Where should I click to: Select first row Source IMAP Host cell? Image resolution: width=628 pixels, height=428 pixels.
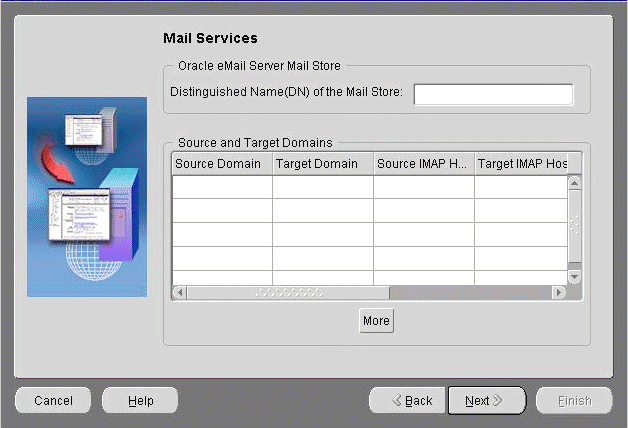[424, 187]
